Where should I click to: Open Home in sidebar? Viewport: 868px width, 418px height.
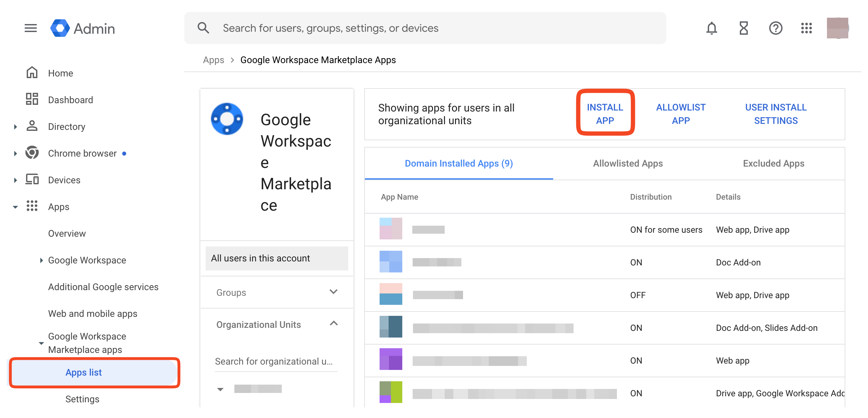coord(60,73)
